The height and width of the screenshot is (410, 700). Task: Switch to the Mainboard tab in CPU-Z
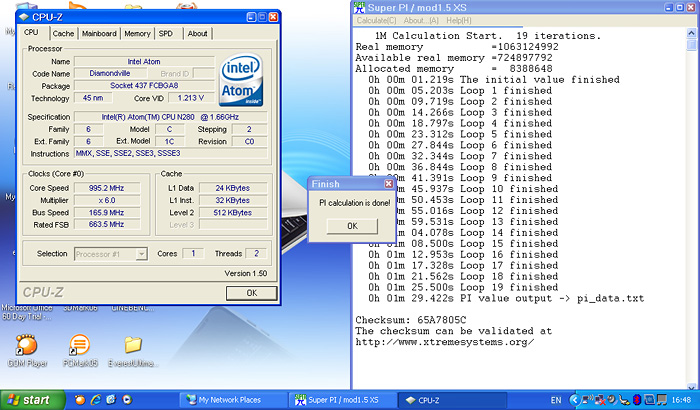99,33
